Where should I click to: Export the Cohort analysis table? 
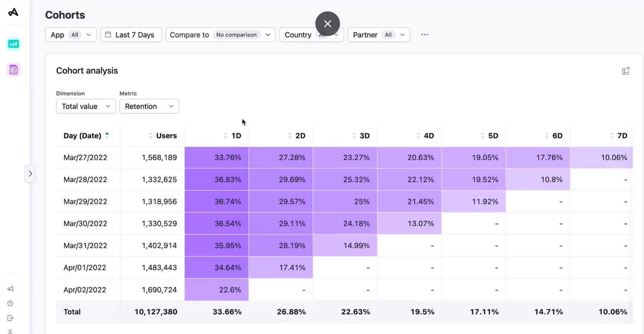click(625, 71)
